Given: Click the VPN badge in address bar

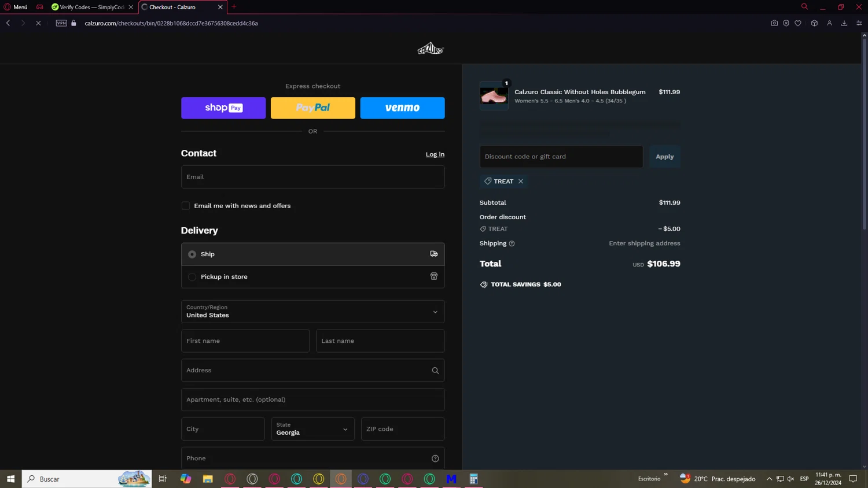Looking at the screenshot, I should click(x=61, y=23).
